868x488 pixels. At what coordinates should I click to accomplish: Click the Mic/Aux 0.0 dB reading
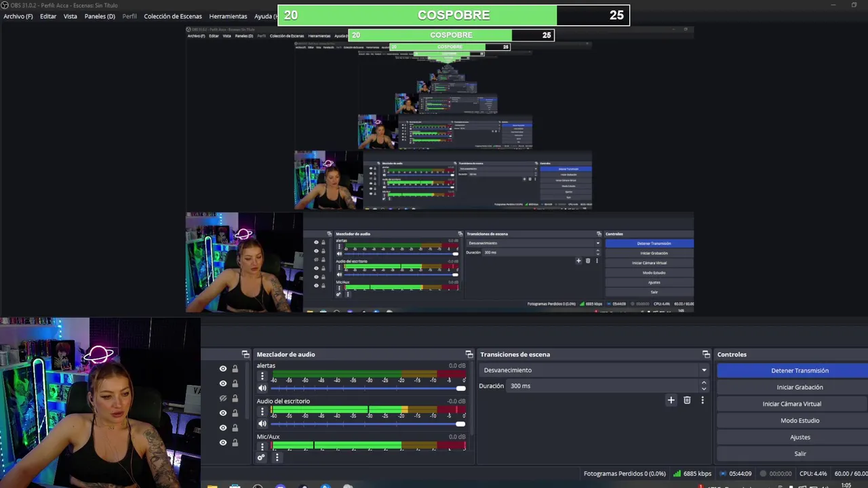(457, 437)
